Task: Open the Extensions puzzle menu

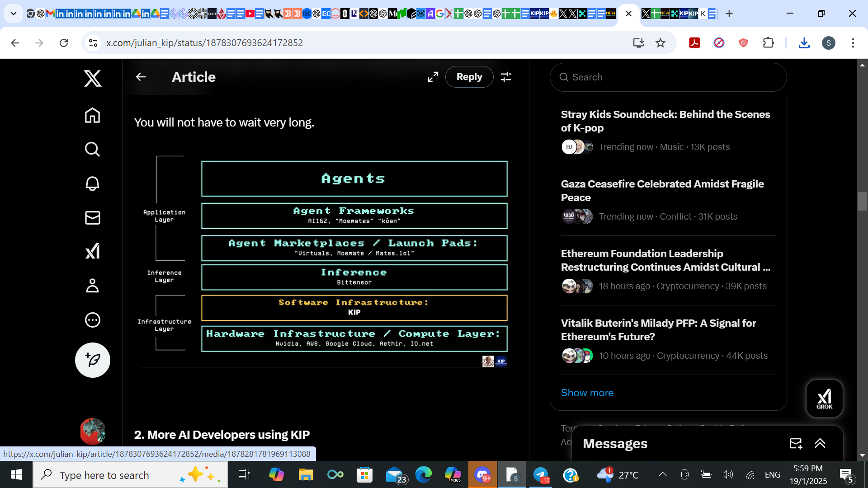Action: tap(768, 43)
